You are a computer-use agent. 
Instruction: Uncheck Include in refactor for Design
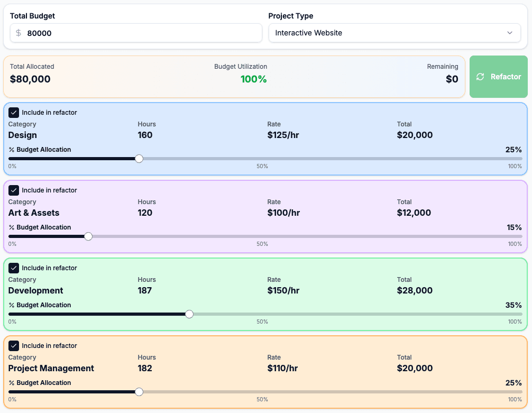(14, 113)
